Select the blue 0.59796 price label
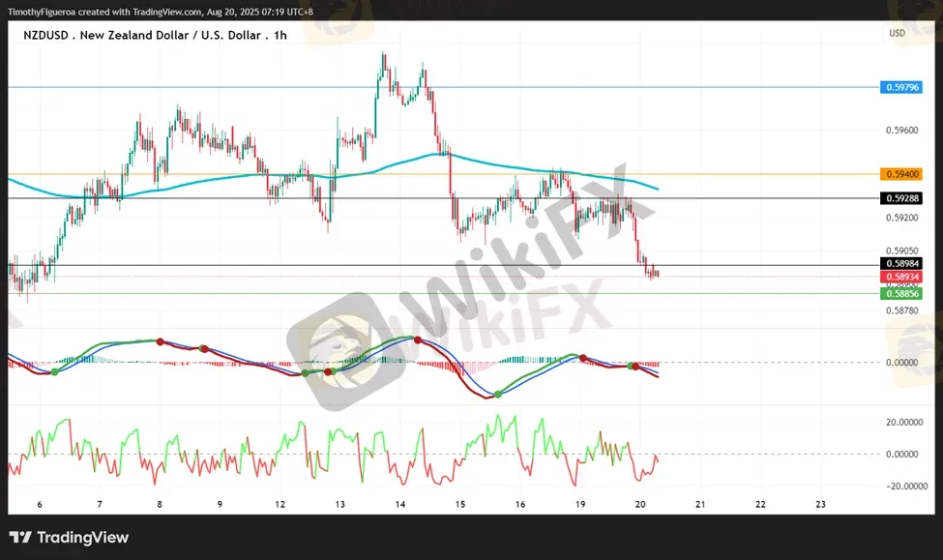 coord(900,87)
